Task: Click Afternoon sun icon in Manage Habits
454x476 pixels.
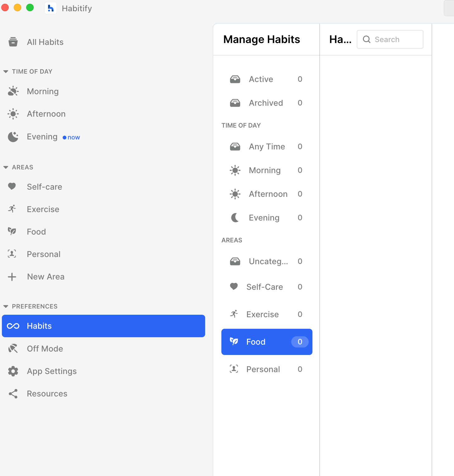Action: tap(235, 194)
